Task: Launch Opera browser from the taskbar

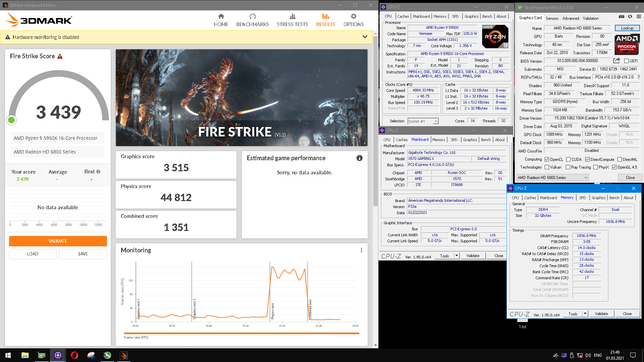Action: 74,355
